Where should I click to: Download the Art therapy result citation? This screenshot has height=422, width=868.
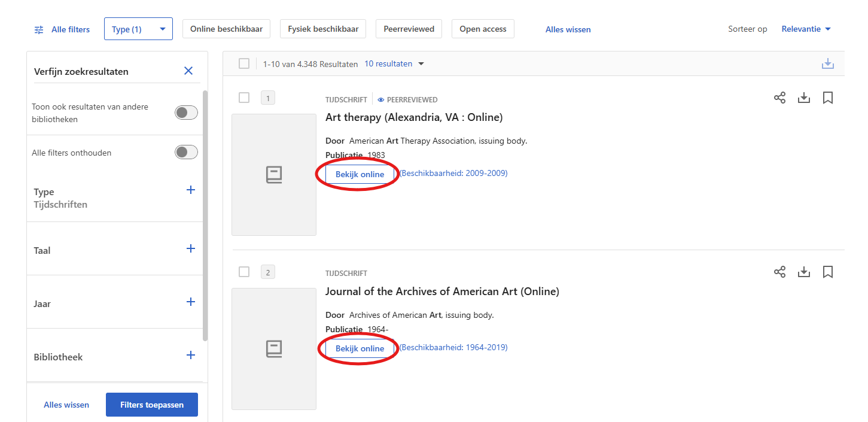coord(804,98)
